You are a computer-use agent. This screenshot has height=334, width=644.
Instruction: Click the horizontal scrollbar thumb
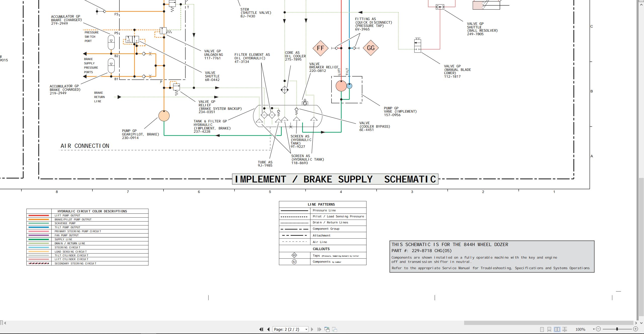pyautogui.click(x=548, y=323)
